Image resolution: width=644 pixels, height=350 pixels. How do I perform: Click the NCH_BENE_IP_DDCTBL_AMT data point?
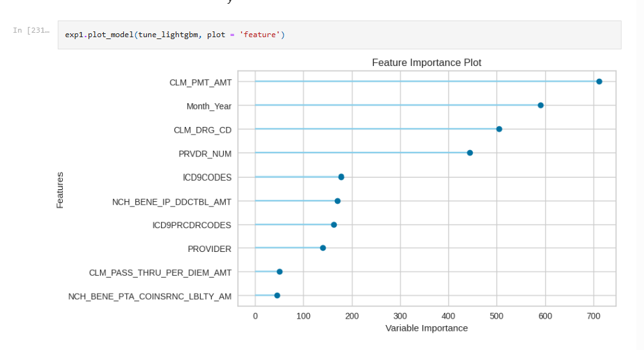coord(337,201)
